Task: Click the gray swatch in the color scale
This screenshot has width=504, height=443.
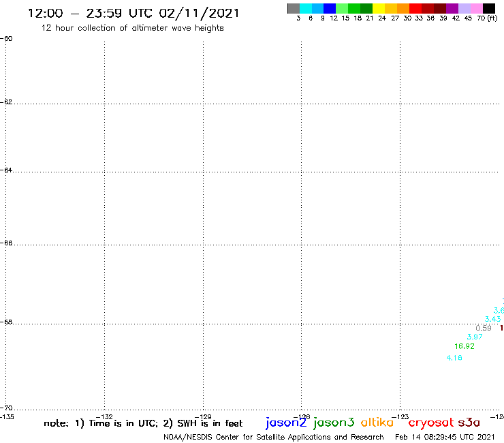Action: pyautogui.click(x=294, y=8)
